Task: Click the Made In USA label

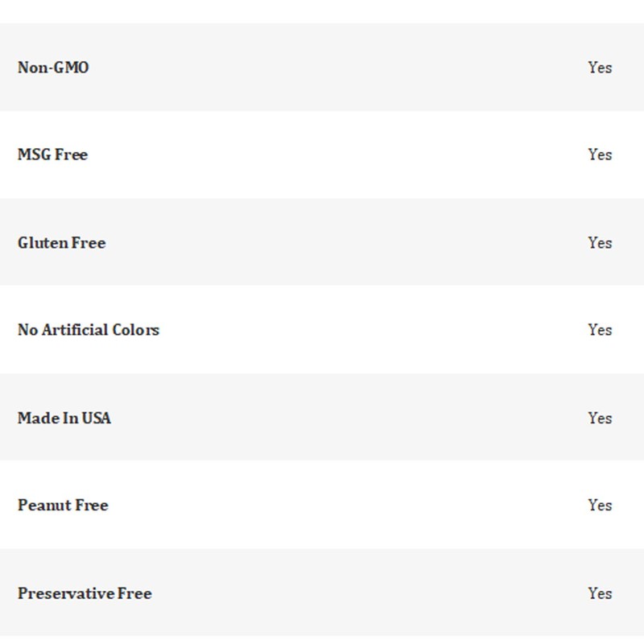Action: pyautogui.click(x=64, y=418)
